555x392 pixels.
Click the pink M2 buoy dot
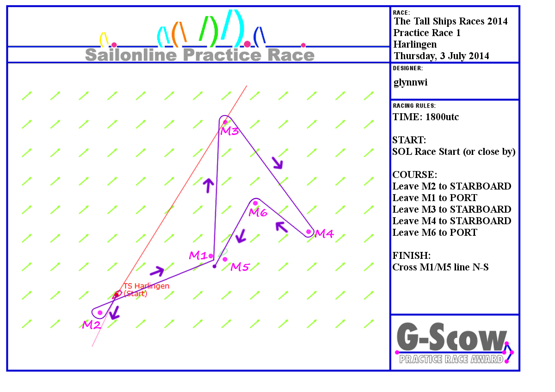pos(100,312)
